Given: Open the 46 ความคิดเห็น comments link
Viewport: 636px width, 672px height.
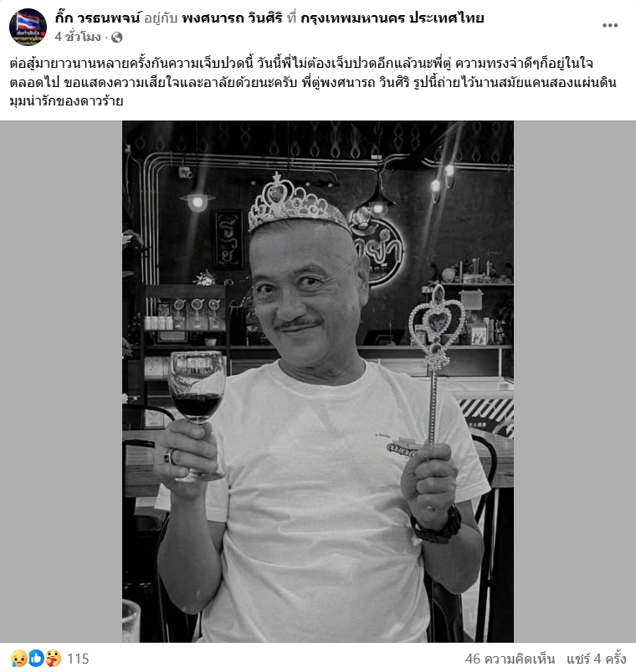Looking at the screenshot, I should [x=510, y=659].
